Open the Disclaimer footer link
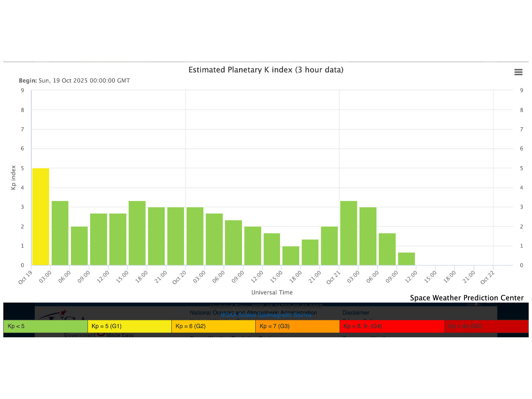 click(x=355, y=313)
